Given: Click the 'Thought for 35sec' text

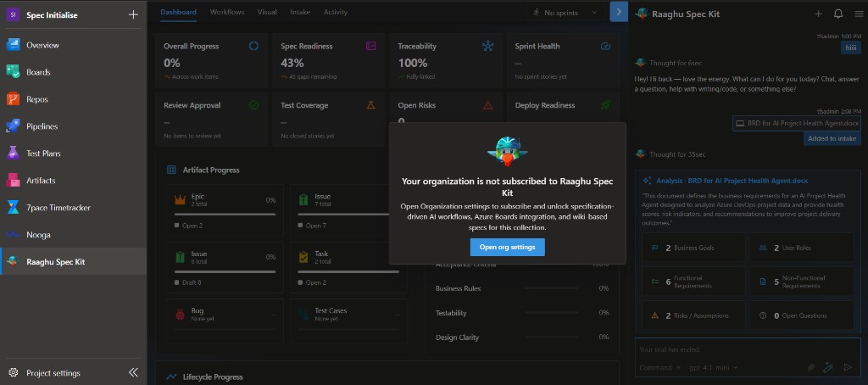Looking at the screenshot, I should click(677, 154).
